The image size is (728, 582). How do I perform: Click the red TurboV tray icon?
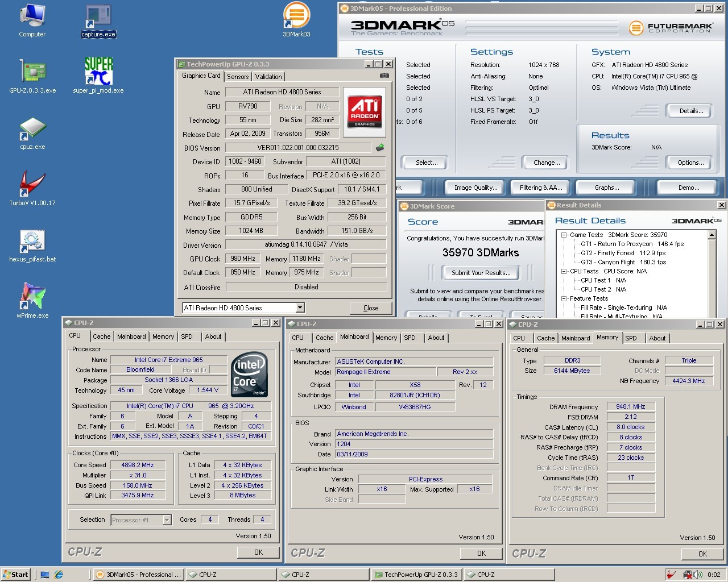coord(672,575)
